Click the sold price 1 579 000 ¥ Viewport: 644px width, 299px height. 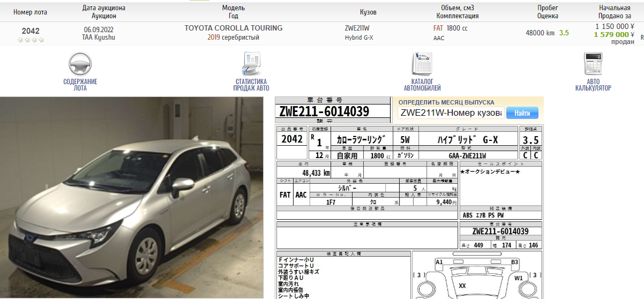click(x=614, y=34)
